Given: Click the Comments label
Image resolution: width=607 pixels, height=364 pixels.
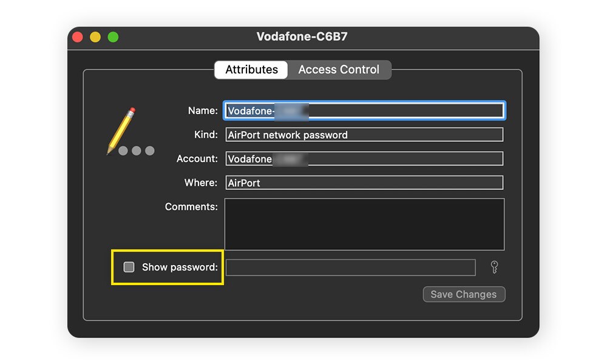Looking at the screenshot, I should point(191,207).
